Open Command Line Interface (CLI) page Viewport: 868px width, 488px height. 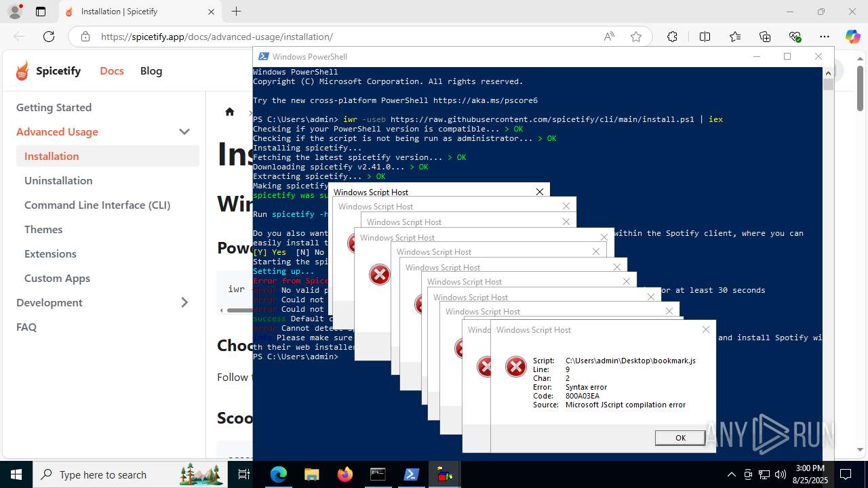[97, 205]
